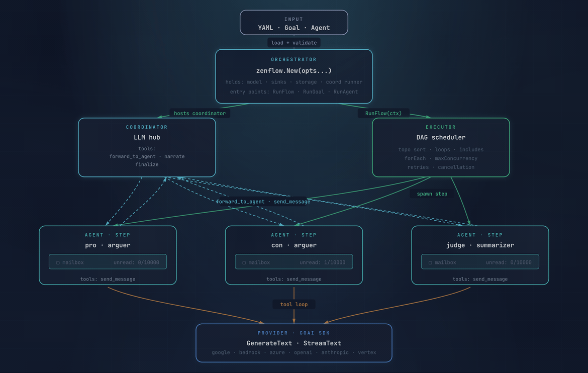The height and width of the screenshot is (373, 588).
Task: Select the 'con · arguer' title
Action: click(x=294, y=245)
